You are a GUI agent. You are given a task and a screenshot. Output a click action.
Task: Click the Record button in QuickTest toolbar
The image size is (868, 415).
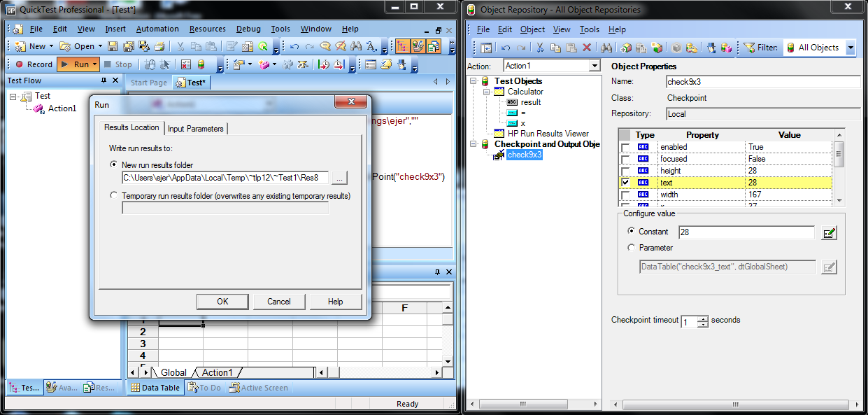34,64
